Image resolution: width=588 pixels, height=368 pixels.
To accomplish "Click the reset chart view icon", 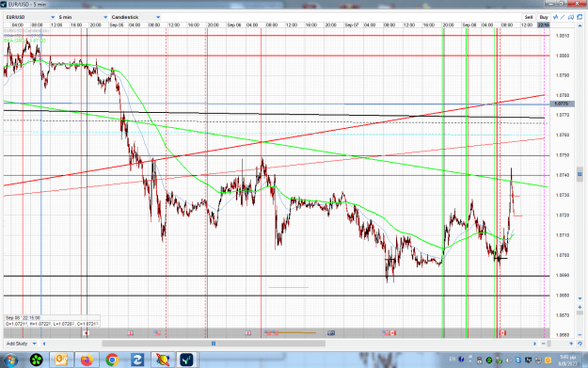I will (580, 344).
